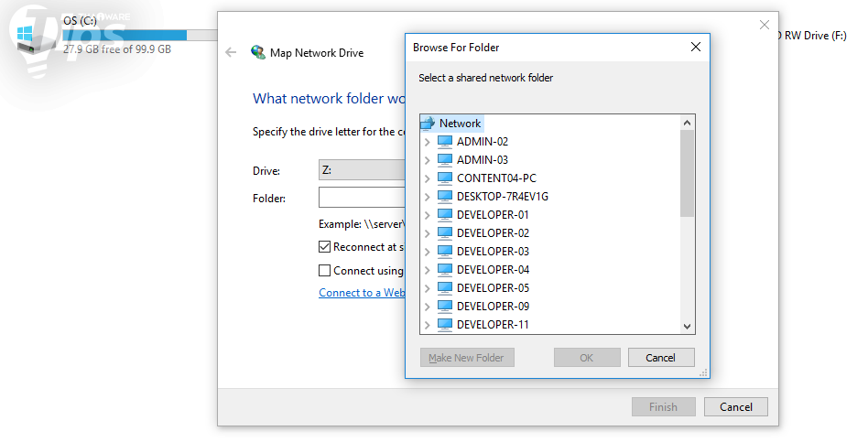Toggle Reconnect at sign-in checkbox

tap(324, 247)
